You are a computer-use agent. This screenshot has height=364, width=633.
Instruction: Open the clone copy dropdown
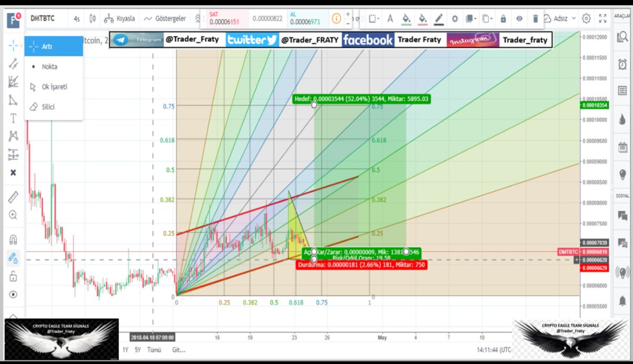(488, 18)
